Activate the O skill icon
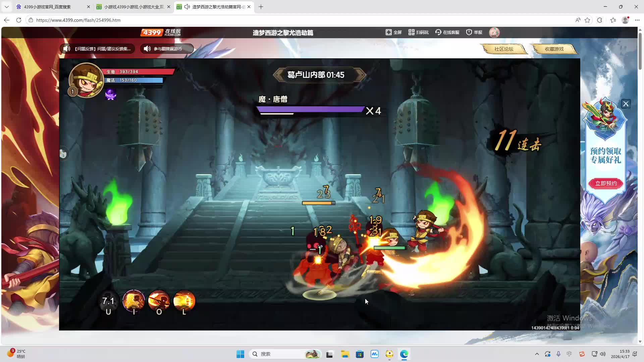The image size is (644, 362). 159,301
